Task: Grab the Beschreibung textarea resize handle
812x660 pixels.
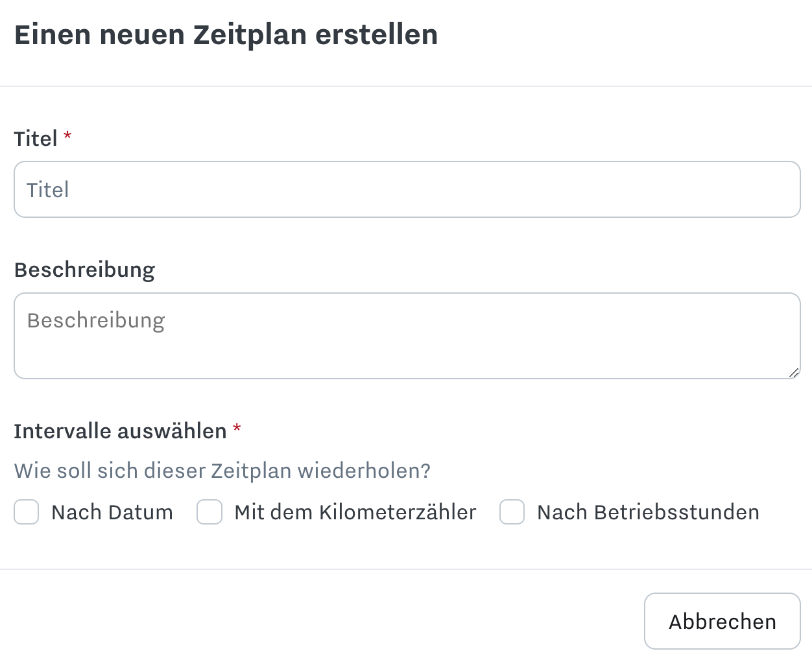Action: (794, 372)
